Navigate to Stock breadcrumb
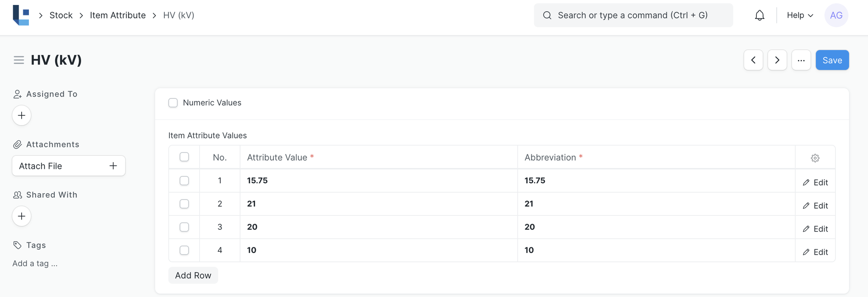Screen dimensions: 868x297 (x=61, y=15)
